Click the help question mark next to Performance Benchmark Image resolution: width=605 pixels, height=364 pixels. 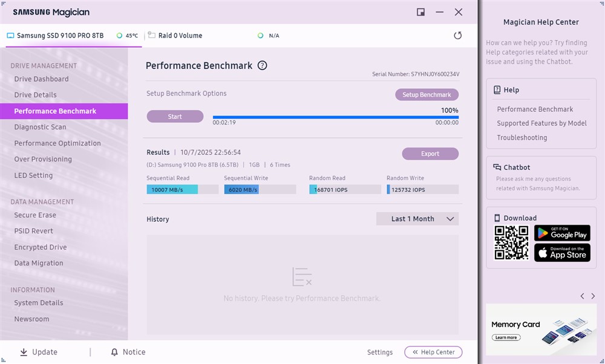tap(262, 66)
